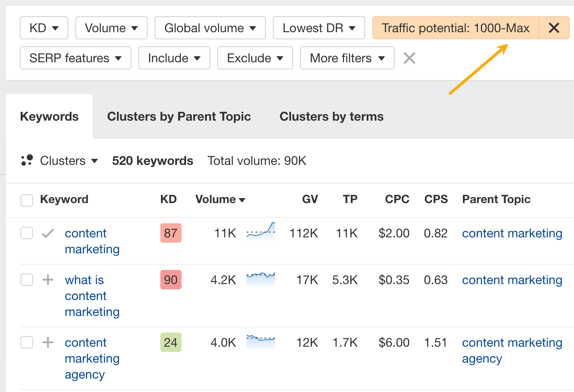Click the green KD 24 badge
Screen dimensions: 574x392
[x=171, y=342]
